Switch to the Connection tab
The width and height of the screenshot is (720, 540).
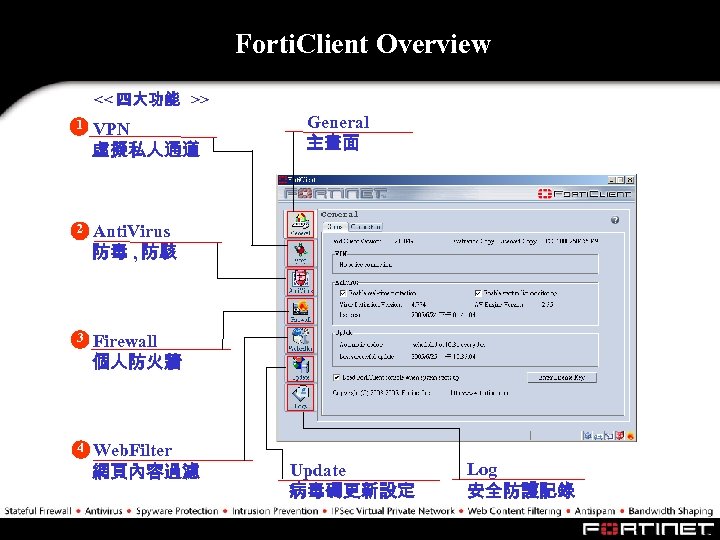tap(366, 226)
